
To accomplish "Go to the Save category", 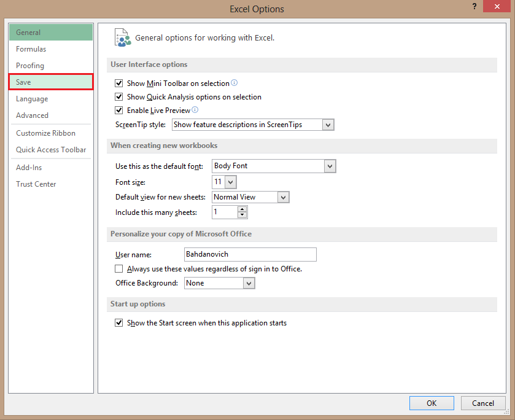I will pos(51,82).
